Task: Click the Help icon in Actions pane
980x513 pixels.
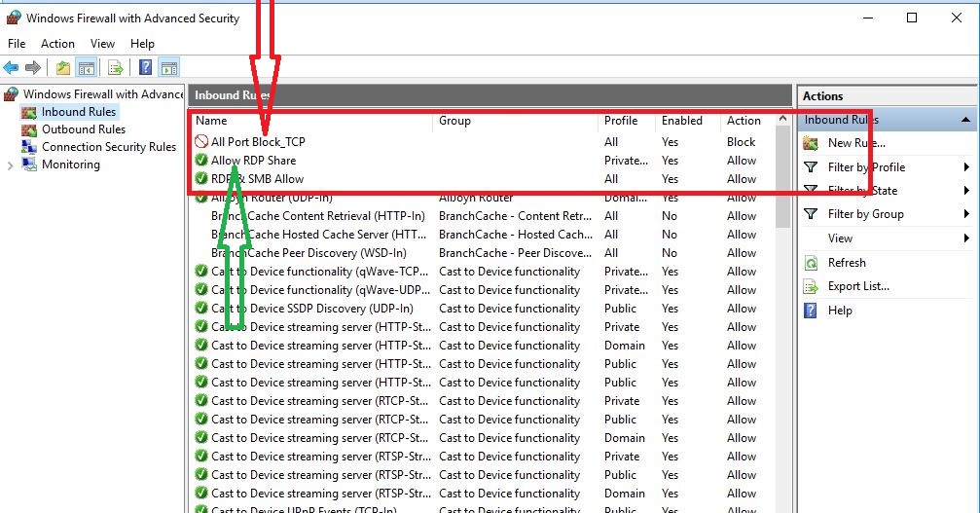Action: click(811, 311)
